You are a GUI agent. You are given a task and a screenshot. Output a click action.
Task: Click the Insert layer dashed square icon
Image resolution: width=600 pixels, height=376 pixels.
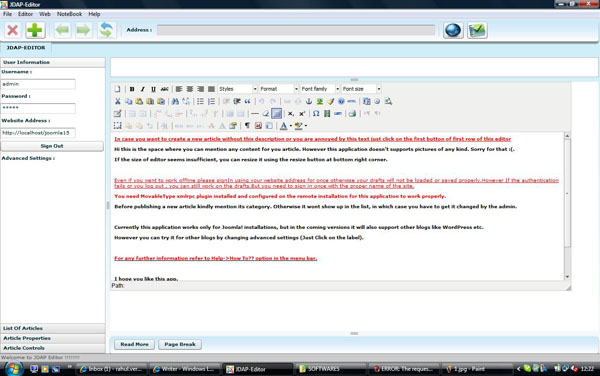[x=117, y=126]
